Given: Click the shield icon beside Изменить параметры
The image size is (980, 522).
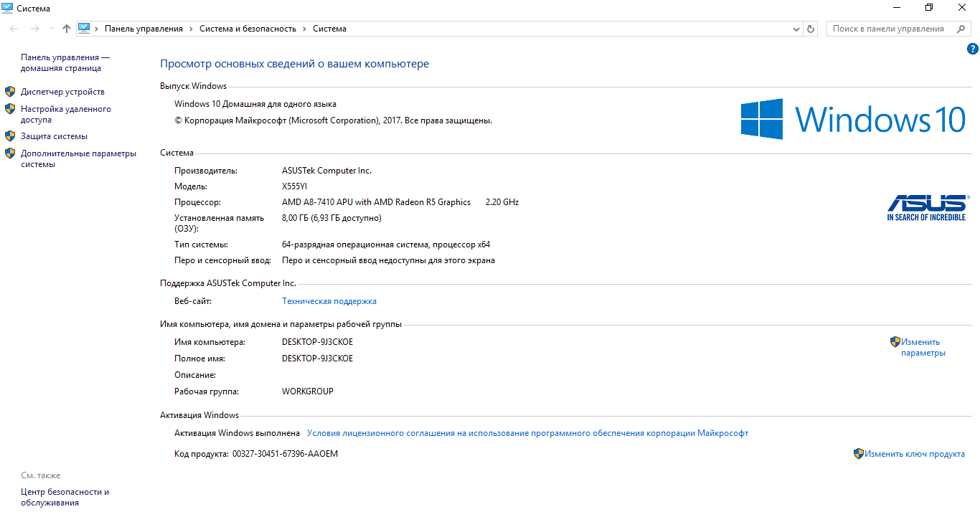Looking at the screenshot, I should coord(895,342).
